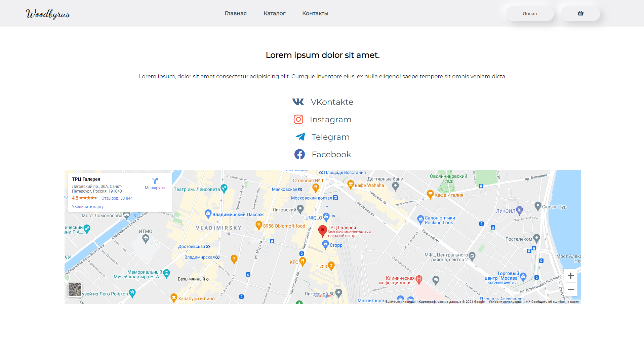
Task: Click the UNIQLO shop marker
Action: click(326, 217)
